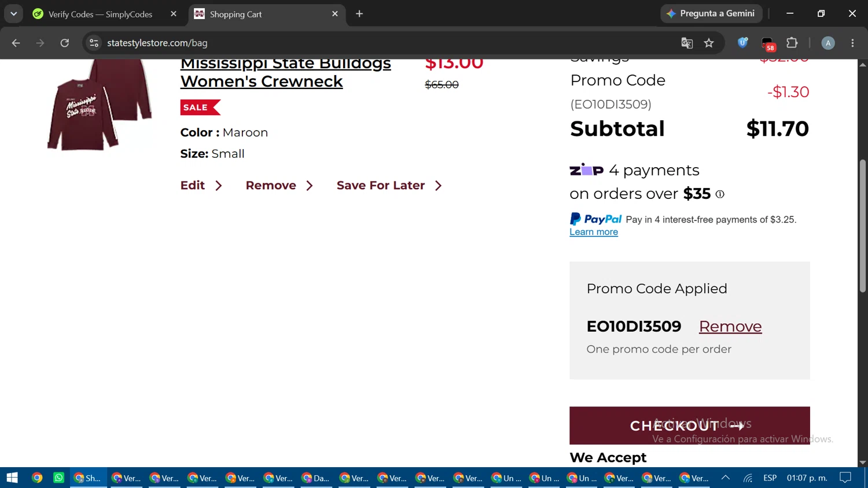Click the PayPal logo
The height and width of the screenshot is (488, 868).
(x=595, y=219)
